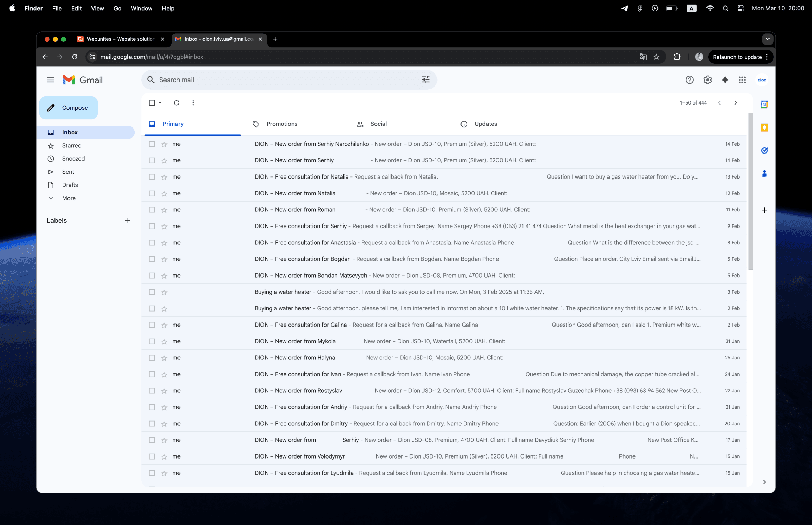Open the dion account avatar
Screen dimensions: 812x525
(762, 80)
